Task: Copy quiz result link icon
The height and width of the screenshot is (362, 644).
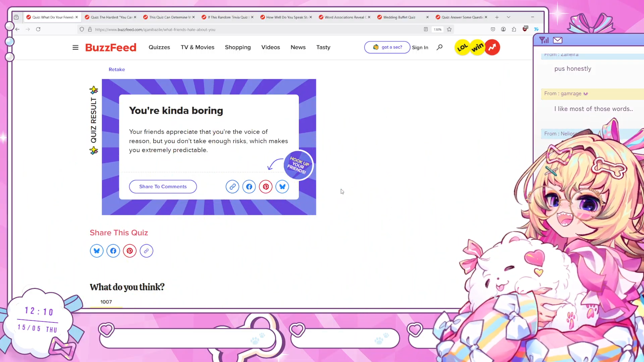Action: tap(232, 187)
